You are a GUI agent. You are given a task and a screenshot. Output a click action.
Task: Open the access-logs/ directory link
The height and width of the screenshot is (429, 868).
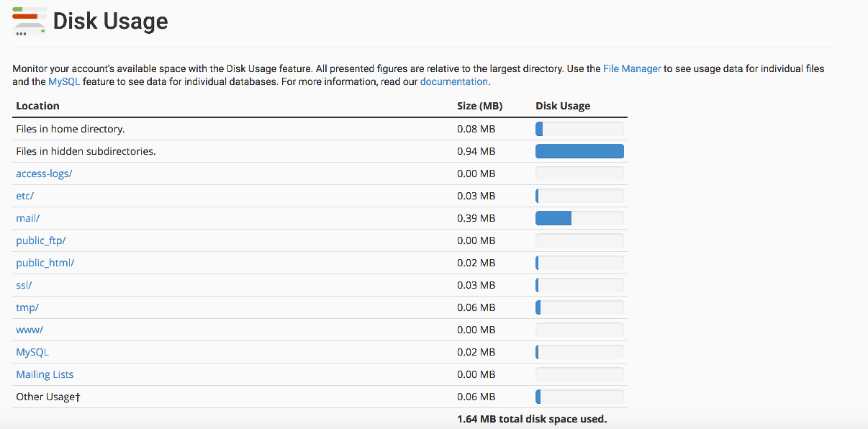[44, 173]
